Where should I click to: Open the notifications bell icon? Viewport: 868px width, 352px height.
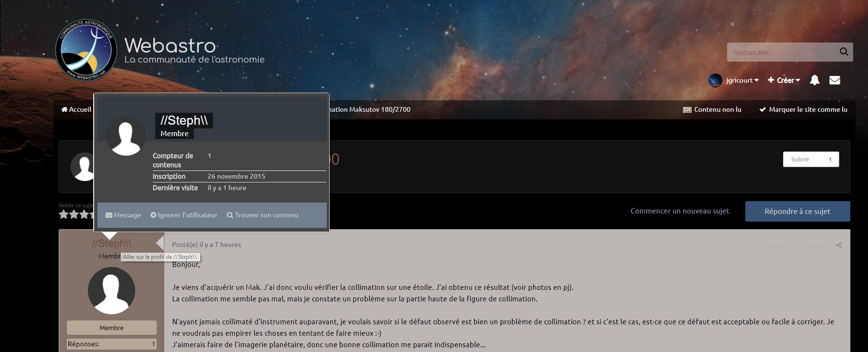(814, 80)
